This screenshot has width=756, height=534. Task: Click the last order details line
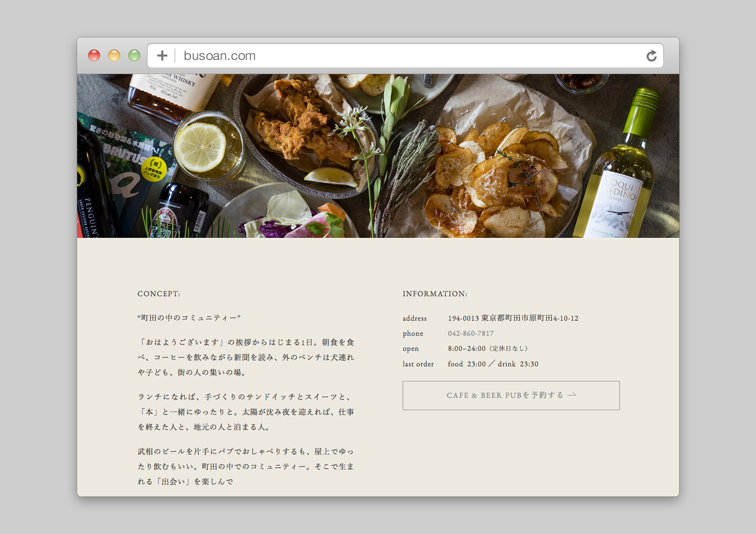[x=494, y=364]
